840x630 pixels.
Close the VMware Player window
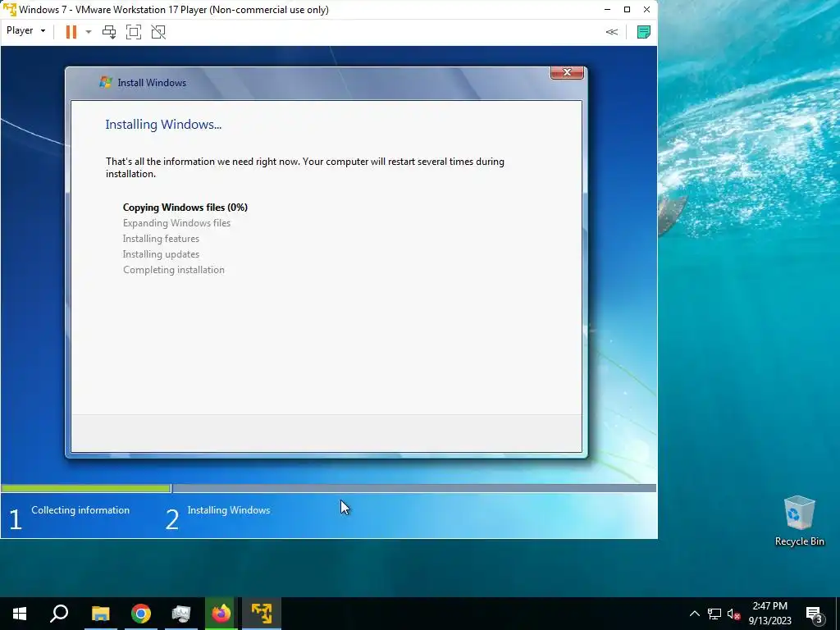(x=646, y=10)
